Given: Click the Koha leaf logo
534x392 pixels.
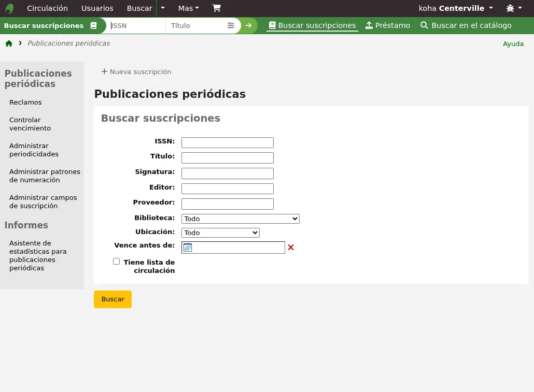Looking at the screenshot, I should 9,8.
